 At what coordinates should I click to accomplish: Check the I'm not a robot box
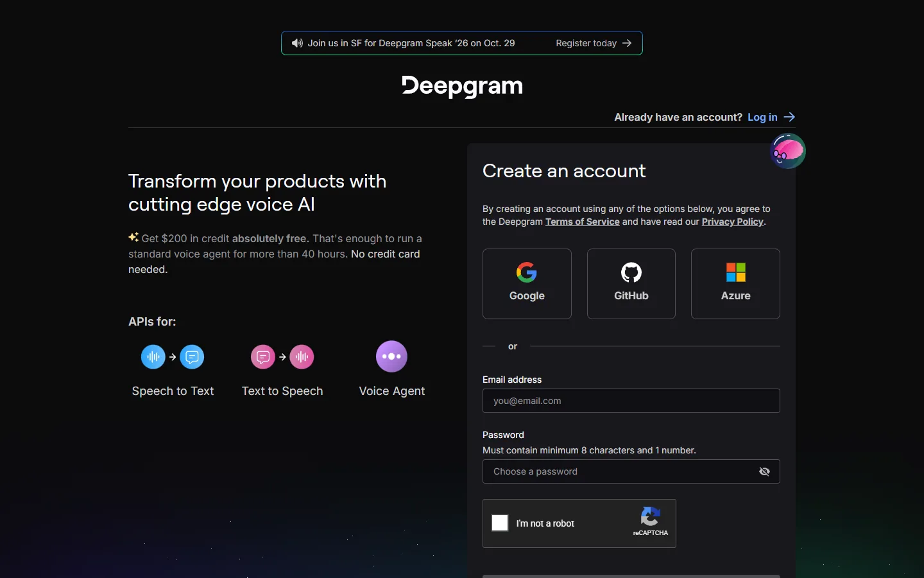coord(500,523)
